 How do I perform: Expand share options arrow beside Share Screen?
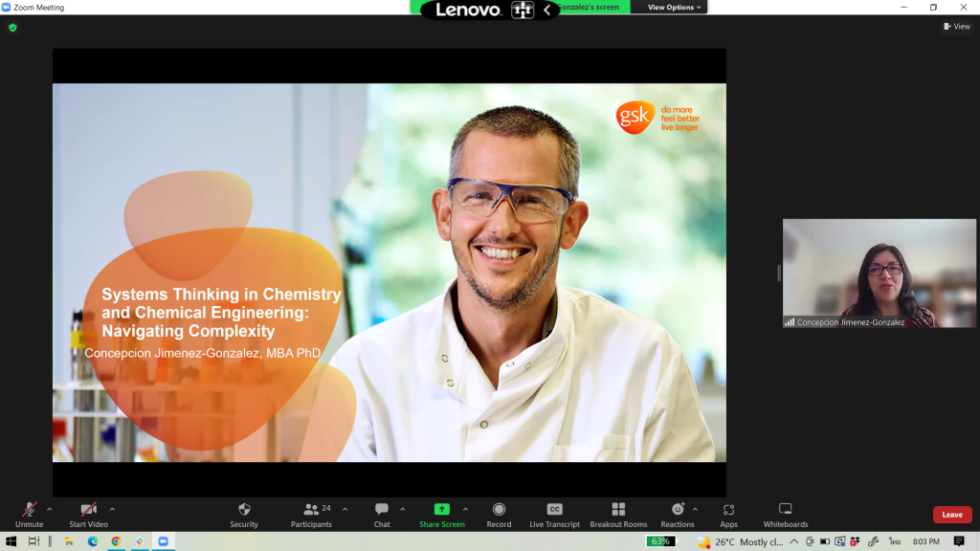click(x=466, y=509)
